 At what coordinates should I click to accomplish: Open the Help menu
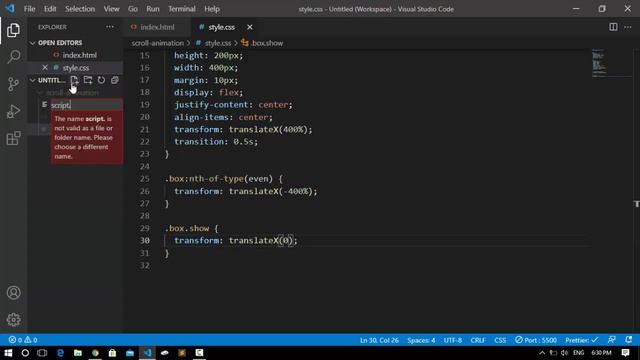pyautogui.click(x=212, y=9)
